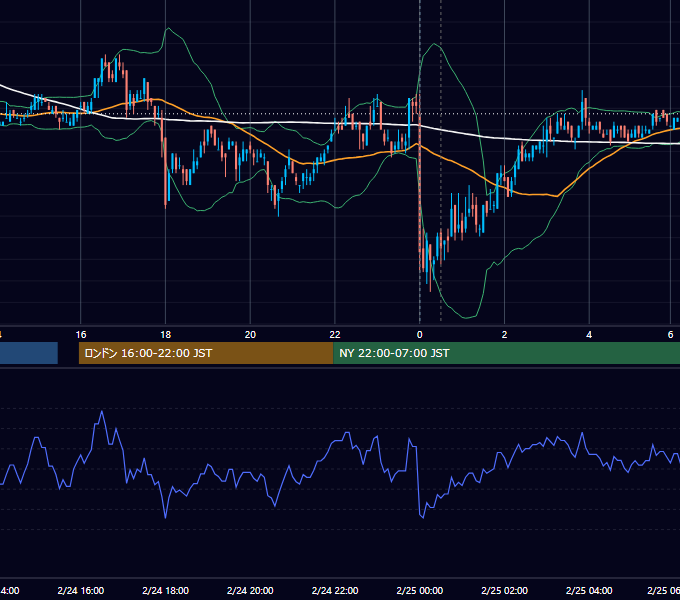The width and height of the screenshot is (680, 600).
Task: Click the "22" hour label on upper time axis
Action: pos(335,335)
